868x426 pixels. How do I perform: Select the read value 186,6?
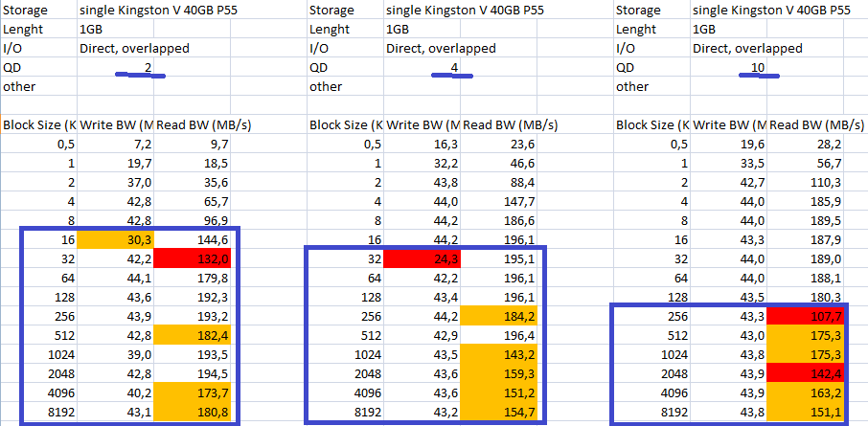[499, 221]
